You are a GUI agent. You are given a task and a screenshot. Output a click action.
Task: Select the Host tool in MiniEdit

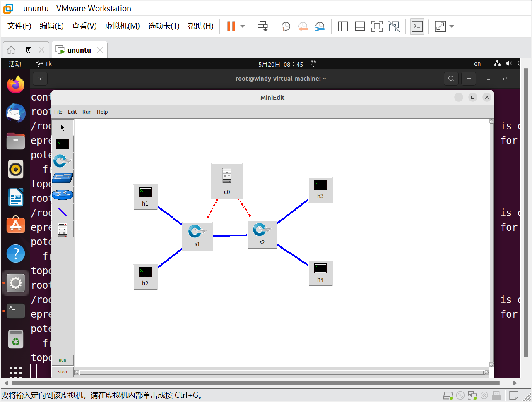click(x=62, y=144)
